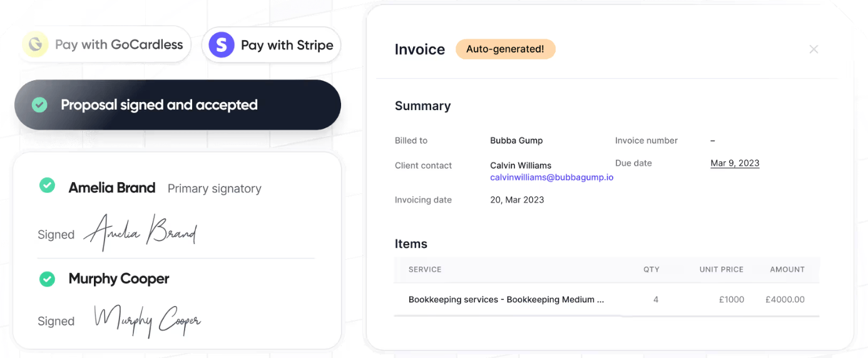This screenshot has width=868, height=358.
Task: Open the calvinwilliams@bubbagump.io email link
Action: (551, 177)
